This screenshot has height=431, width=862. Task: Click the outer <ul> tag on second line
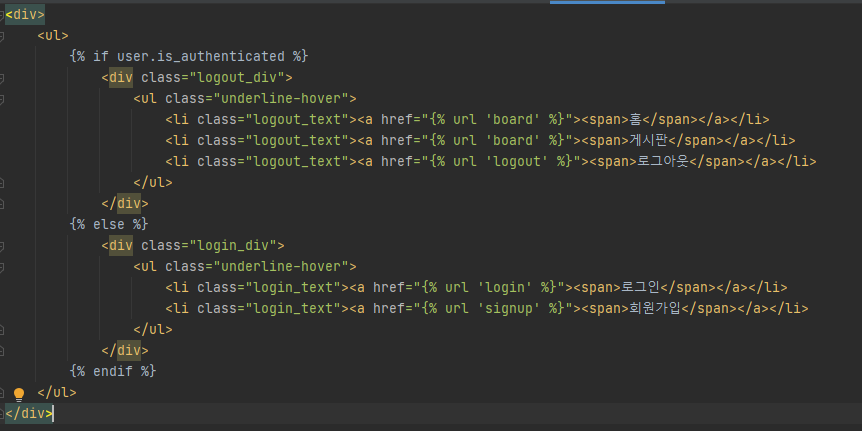(53, 36)
